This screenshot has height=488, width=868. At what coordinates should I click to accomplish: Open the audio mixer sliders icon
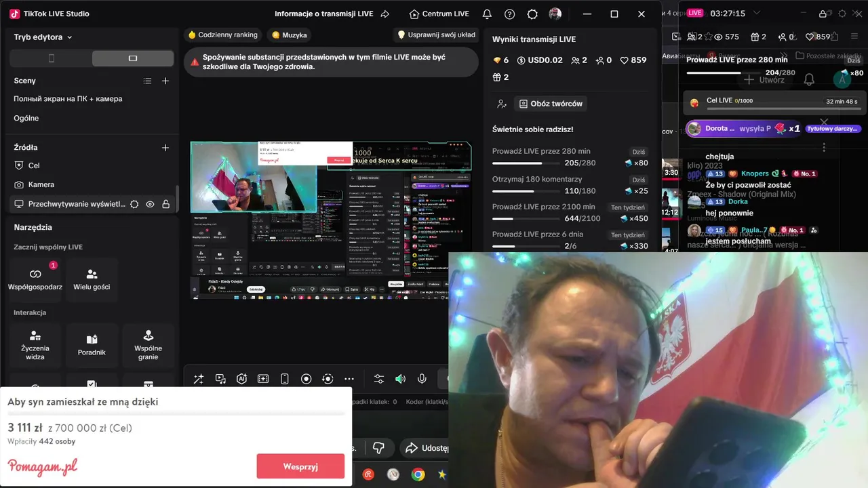379,379
